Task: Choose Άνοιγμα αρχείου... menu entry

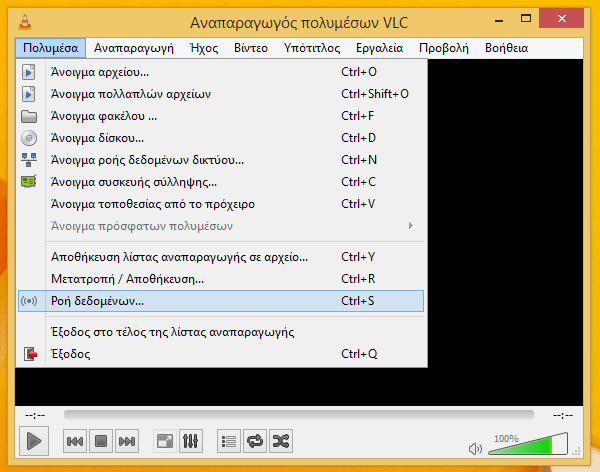Action: tap(221, 72)
